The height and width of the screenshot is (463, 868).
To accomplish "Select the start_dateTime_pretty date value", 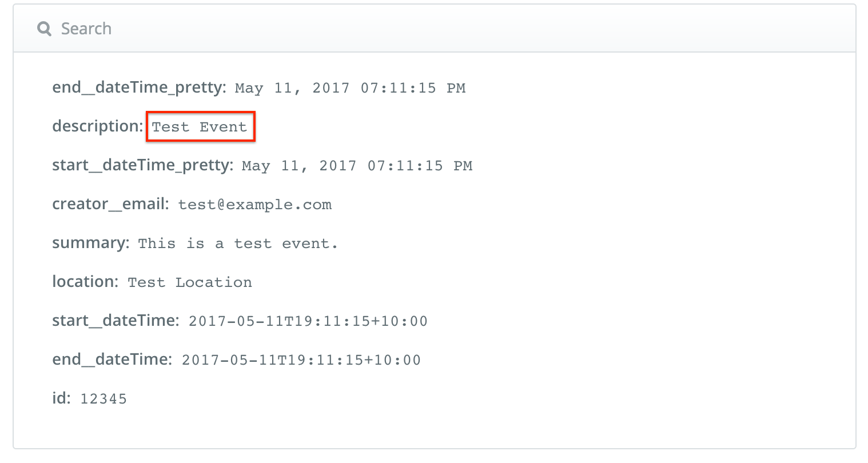I will point(357,166).
